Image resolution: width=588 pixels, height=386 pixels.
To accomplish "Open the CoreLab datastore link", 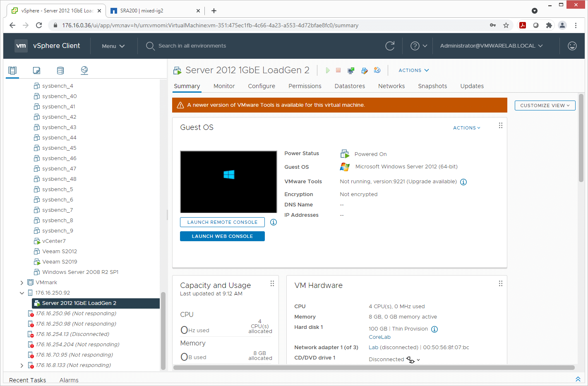I will coord(379,337).
